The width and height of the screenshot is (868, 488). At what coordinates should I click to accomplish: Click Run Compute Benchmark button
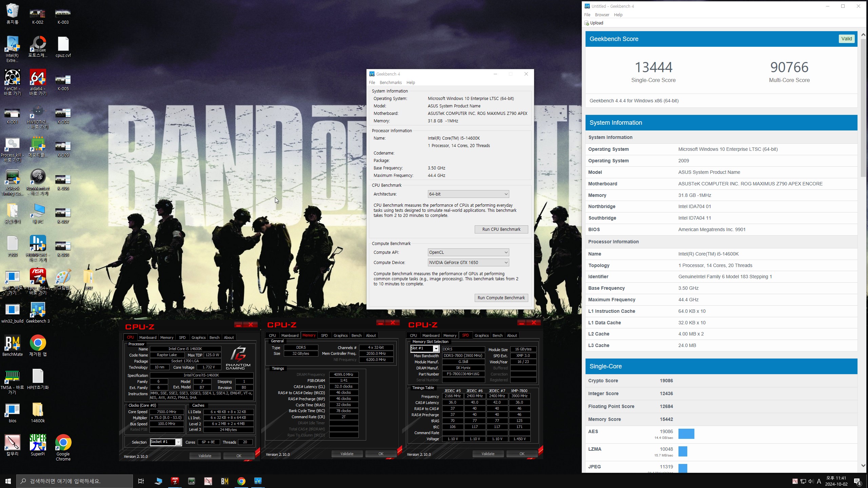(x=501, y=298)
